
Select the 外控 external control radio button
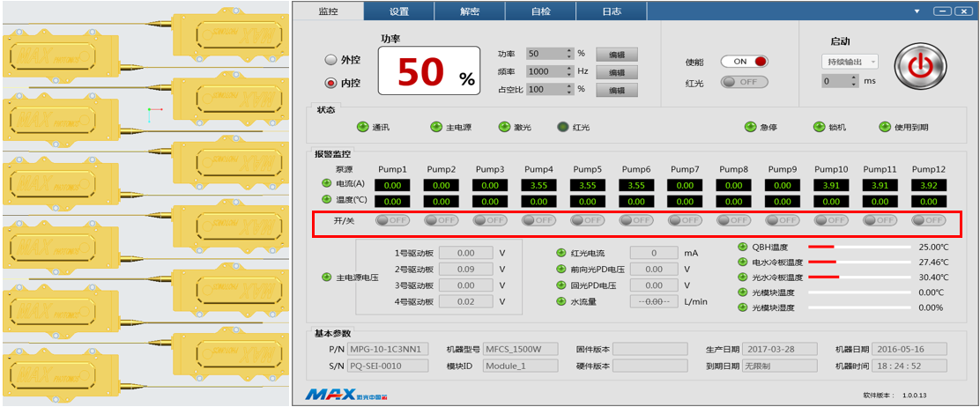pyautogui.click(x=331, y=61)
